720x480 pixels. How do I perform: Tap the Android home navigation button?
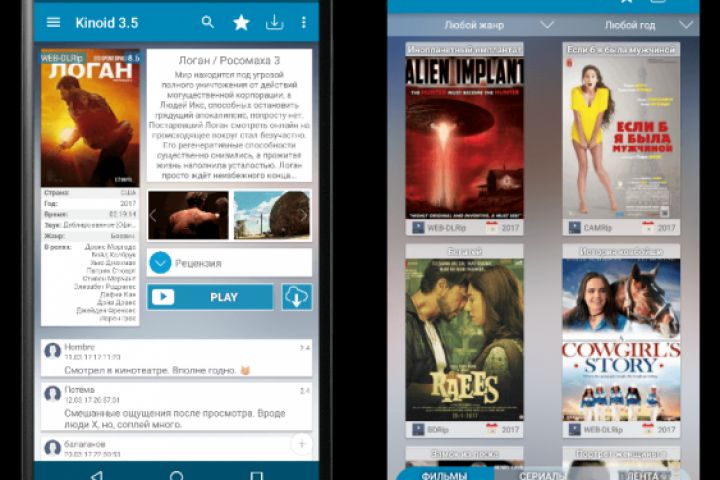click(x=176, y=475)
